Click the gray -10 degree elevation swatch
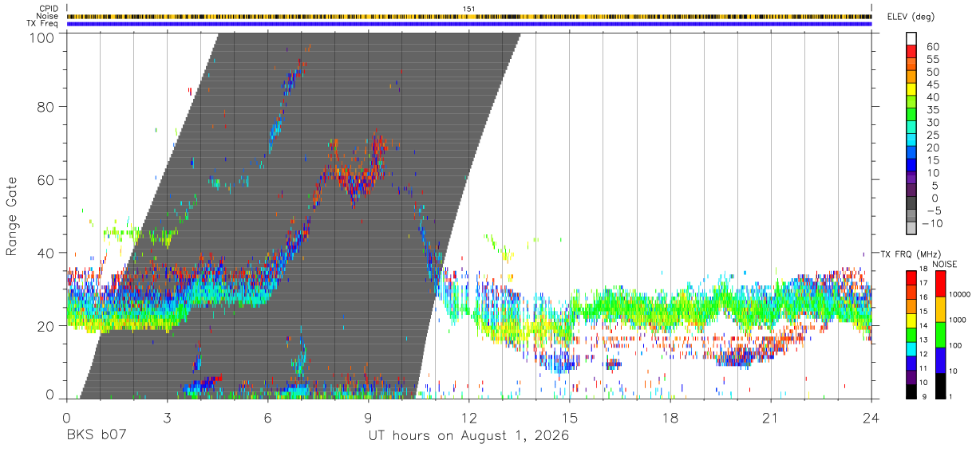 911,229
